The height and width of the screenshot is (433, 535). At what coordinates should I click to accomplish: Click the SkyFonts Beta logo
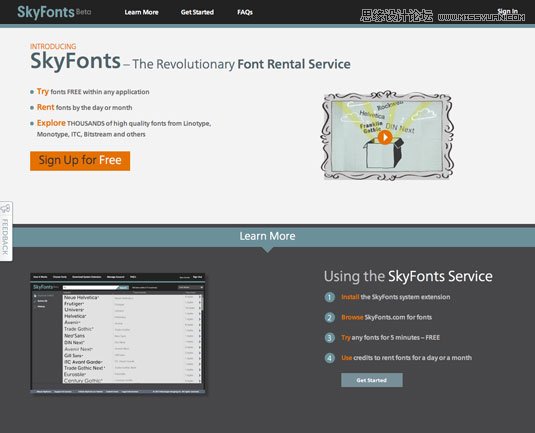pos(54,12)
